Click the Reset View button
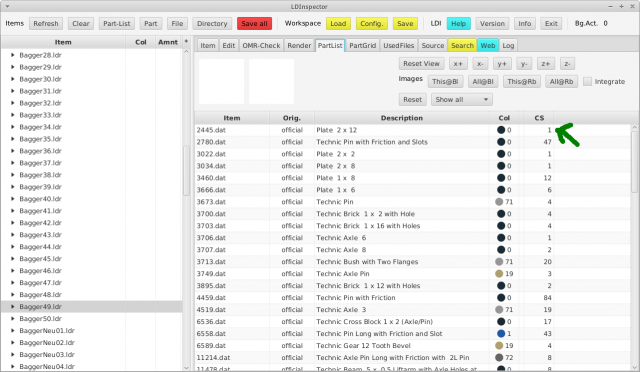The image size is (640, 372). click(421, 64)
